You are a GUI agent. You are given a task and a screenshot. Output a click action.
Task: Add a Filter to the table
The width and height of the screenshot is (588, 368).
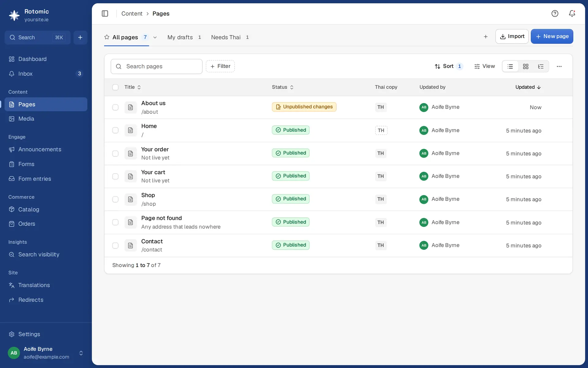pyautogui.click(x=220, y=66)
